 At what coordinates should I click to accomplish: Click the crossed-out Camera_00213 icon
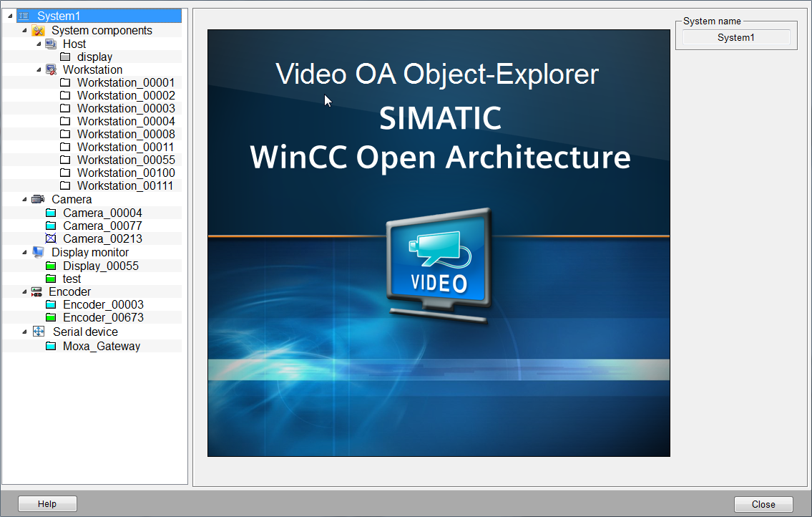pyautogui.click(x=51, y=238)
